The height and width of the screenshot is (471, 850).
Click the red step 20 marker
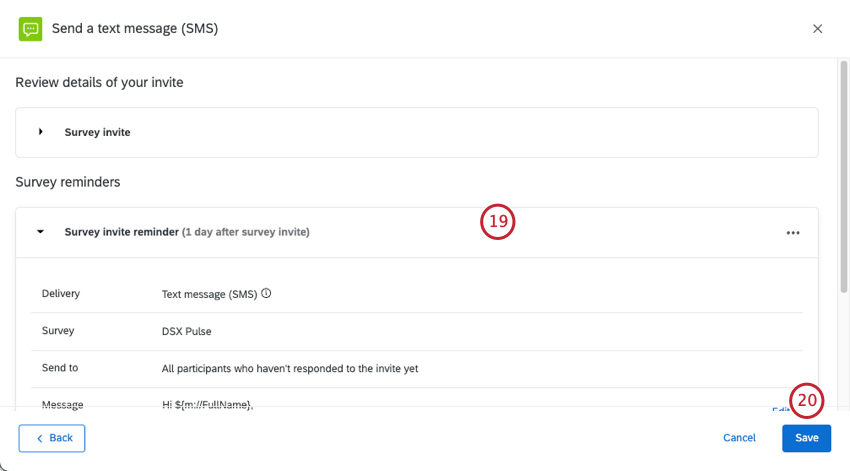[x=807, y=401]
